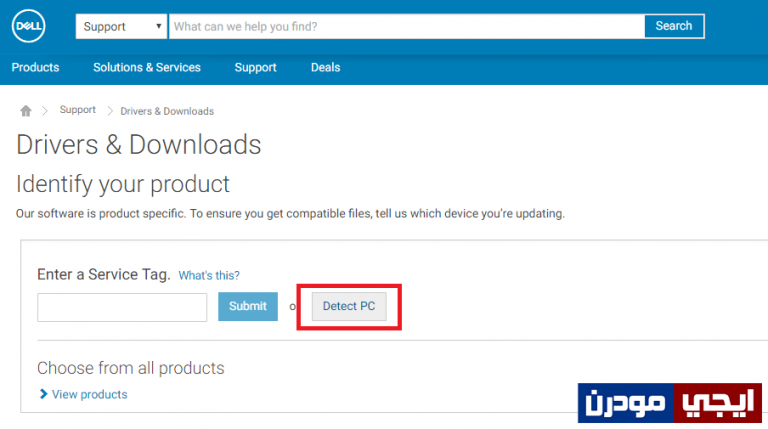Open the Deals menu
Viewport: 768px width, 429px height.
[326, 68]
